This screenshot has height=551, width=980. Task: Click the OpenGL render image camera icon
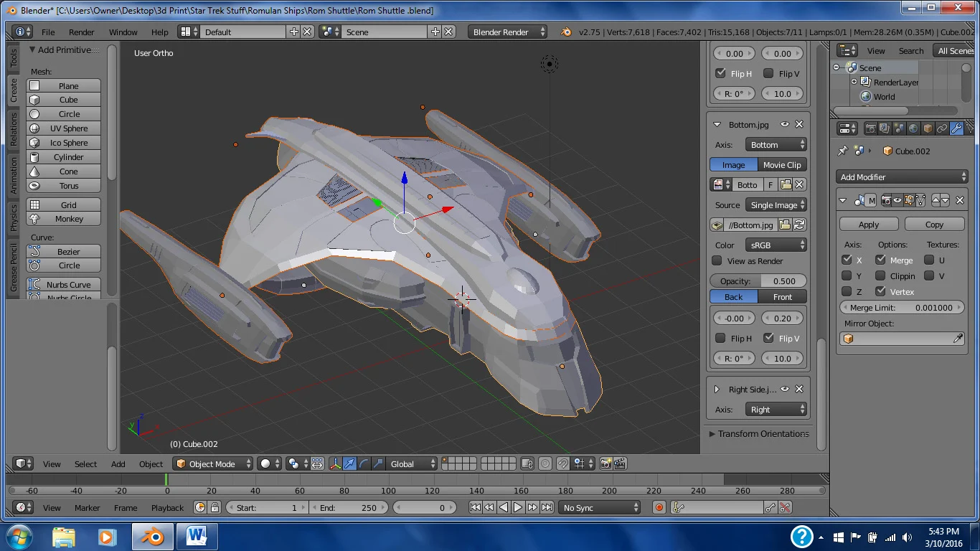[x=606, y=464]
